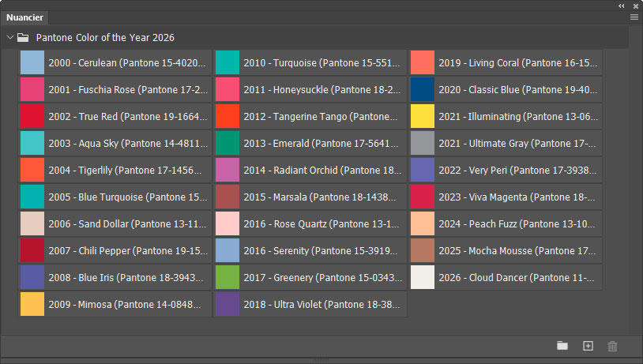Image resolution: width=643 pixels, height=364 pixels.
Task: Open the Nuancier panel options menu
Action: tap(634, 17)
